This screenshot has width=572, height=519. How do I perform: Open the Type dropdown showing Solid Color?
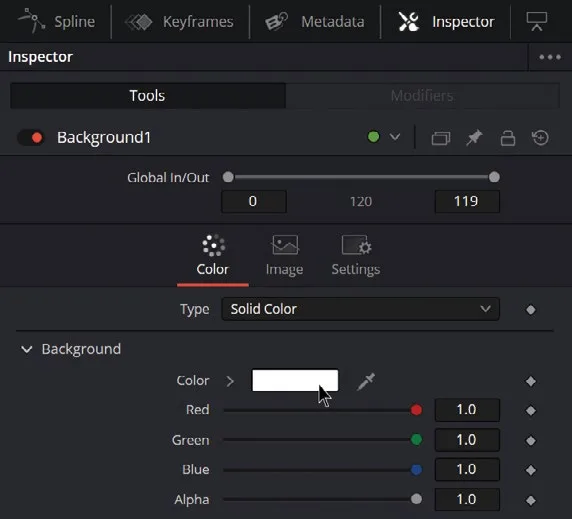coord(360,309)
